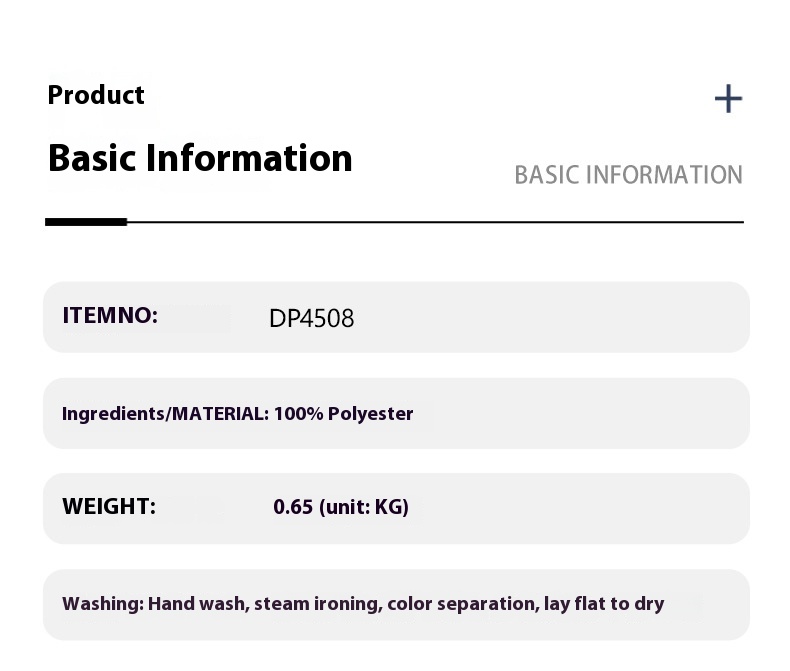Select the ITEMNO label

coord(110,316)
